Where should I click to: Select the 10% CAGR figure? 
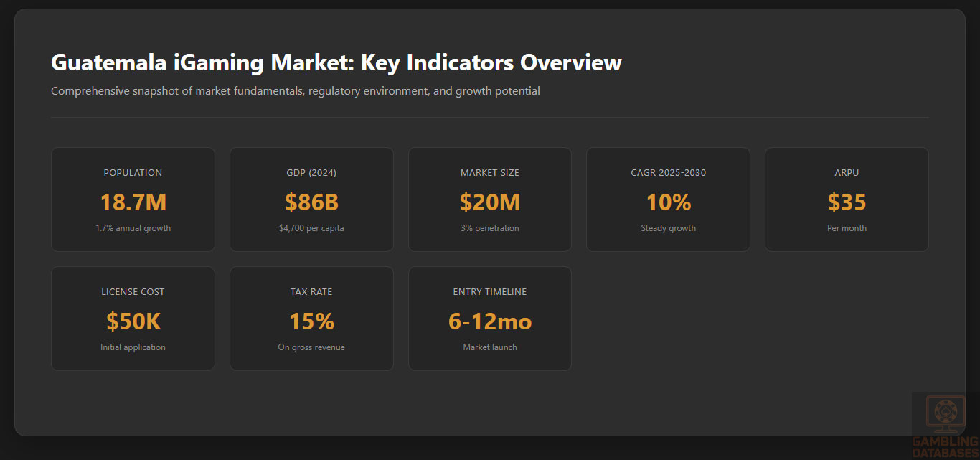(668, 202)
